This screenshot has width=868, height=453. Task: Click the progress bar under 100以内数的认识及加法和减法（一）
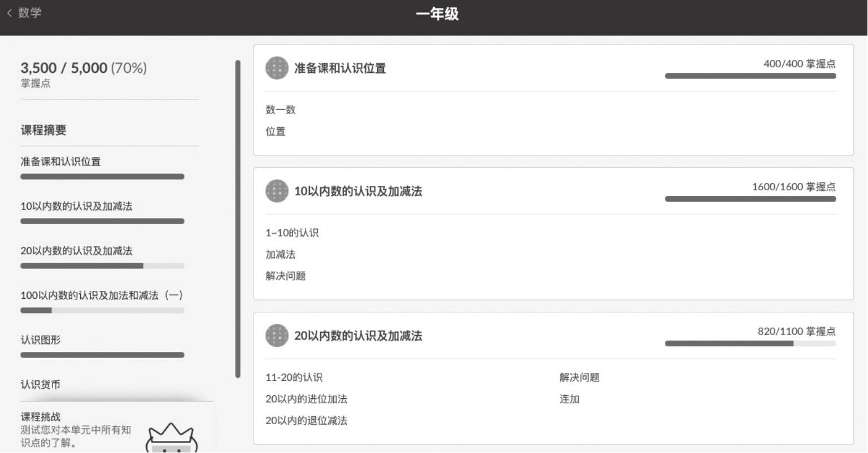click(x=102, y=311)
